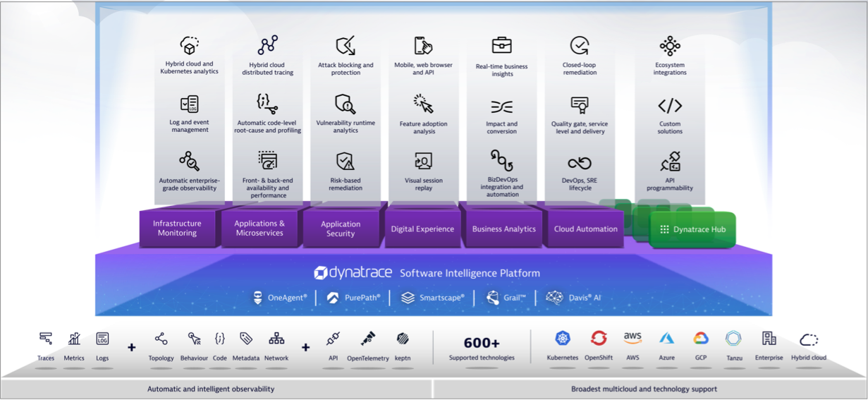
Task: Select the Log and event management icon
Action: click(189, 104)
